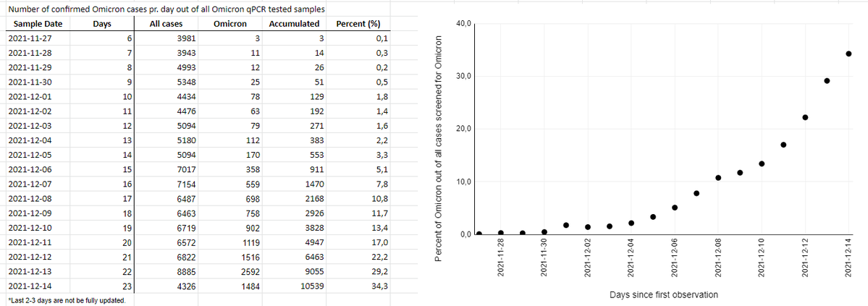Click the highest data point on the chart

click(848, 54)
